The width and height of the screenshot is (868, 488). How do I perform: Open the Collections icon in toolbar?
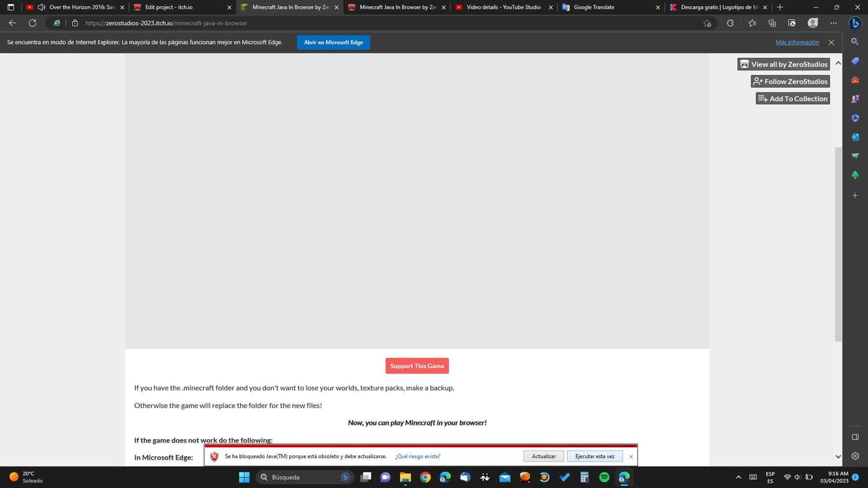[x=772, y=23]
